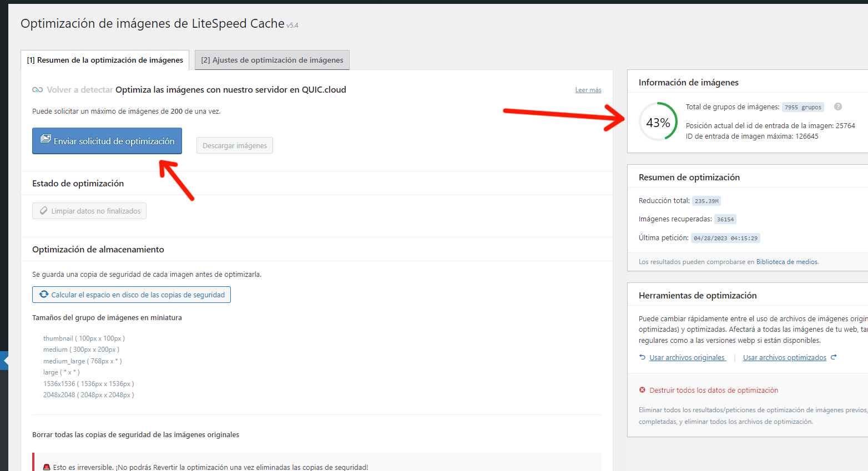Calculate backup disk space button
Screen dimensions: 868x471
(x=132, y=295)
